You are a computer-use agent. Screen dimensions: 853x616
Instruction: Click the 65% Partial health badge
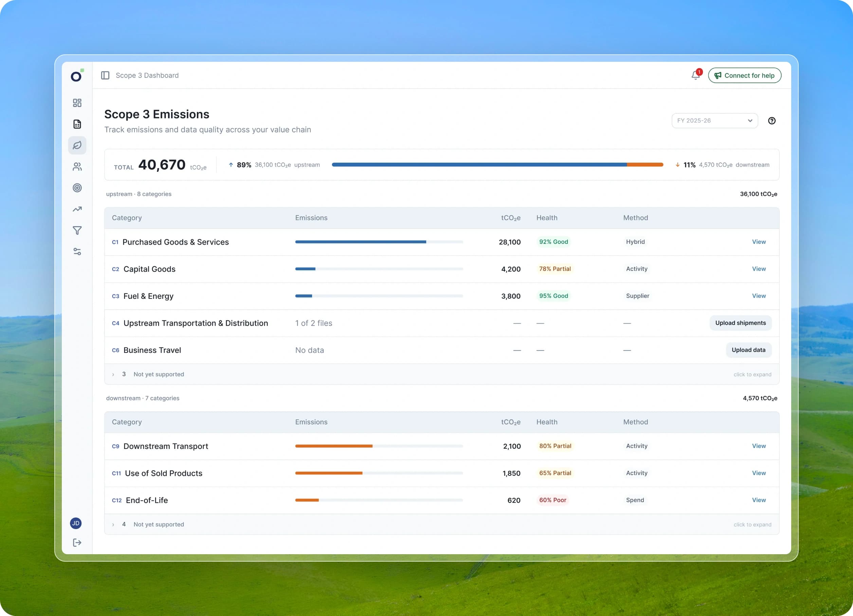(x=555, y=473)
